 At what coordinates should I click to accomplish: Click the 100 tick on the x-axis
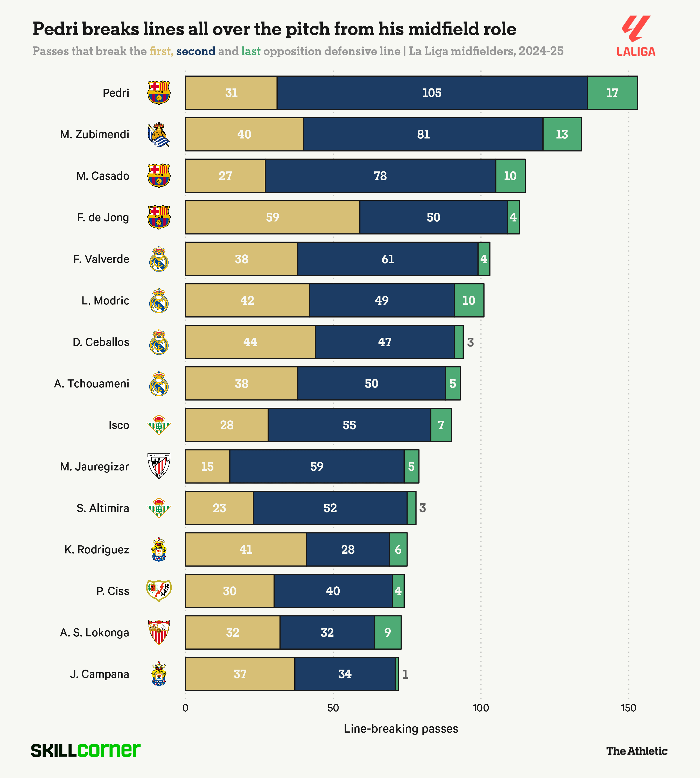[481, 707]
